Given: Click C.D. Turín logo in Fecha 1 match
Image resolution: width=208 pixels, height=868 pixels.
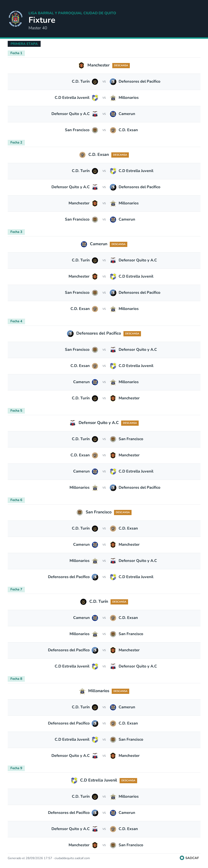Looking at the screenshot, I should pos(95,81).
